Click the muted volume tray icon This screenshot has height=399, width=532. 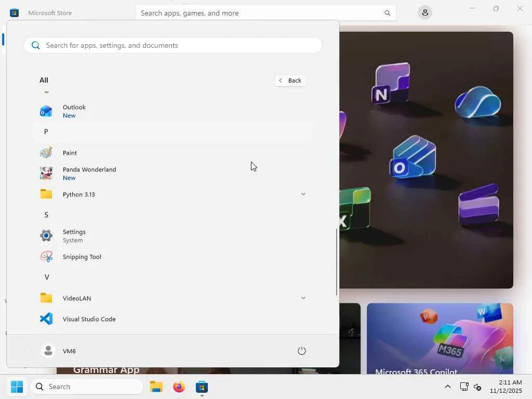point(477,387)
